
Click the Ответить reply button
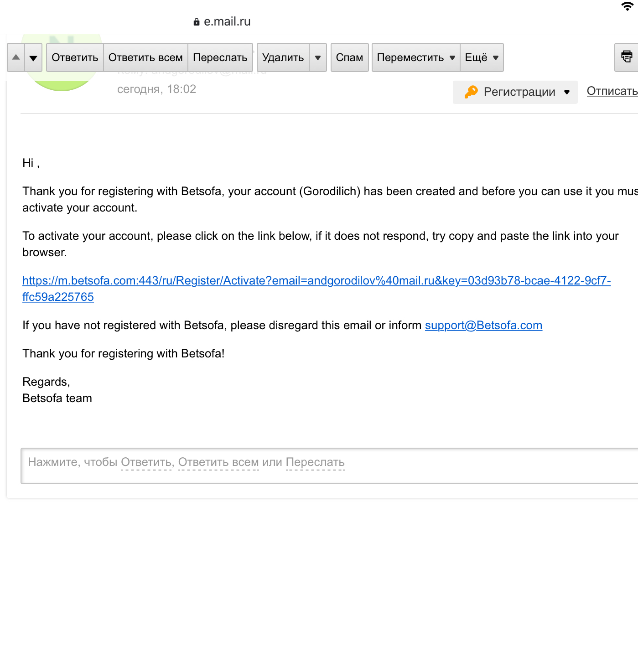[x=75, y=57]
